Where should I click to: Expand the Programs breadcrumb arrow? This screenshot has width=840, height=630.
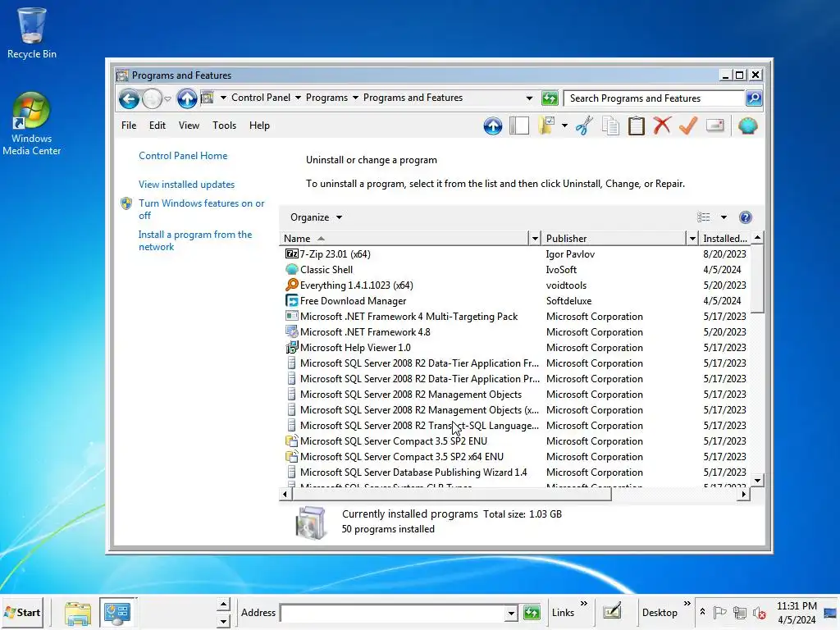(355, 98)
